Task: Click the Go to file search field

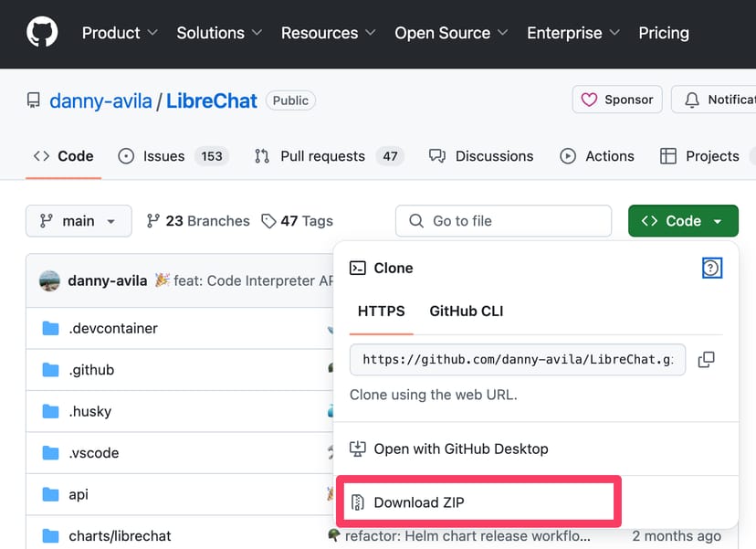Action: coord(503,221)
